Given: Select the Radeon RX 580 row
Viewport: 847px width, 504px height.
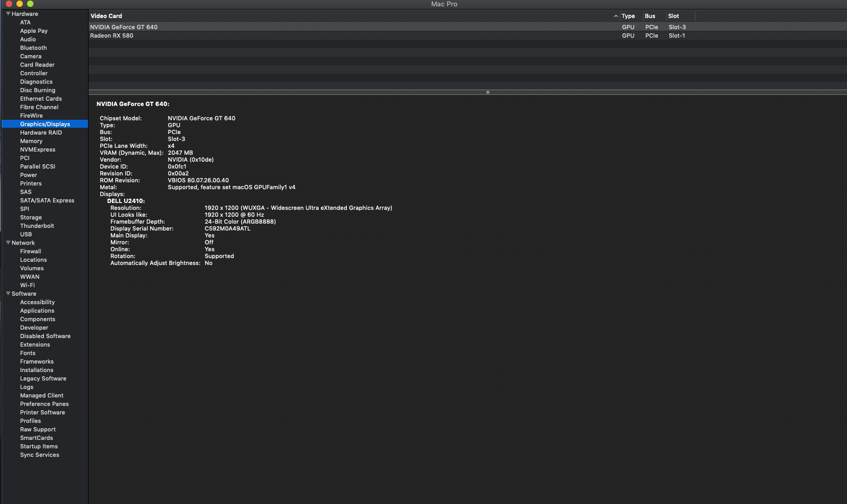Looking at the screenshot, I should pyautogui.click(x=468, y=36).
